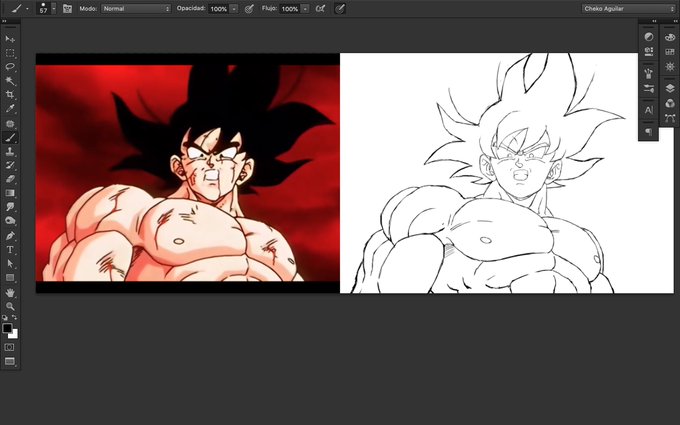Toggle the brush settings panel button
This screenshot has width=680, height=425.
tap(67, 8)
